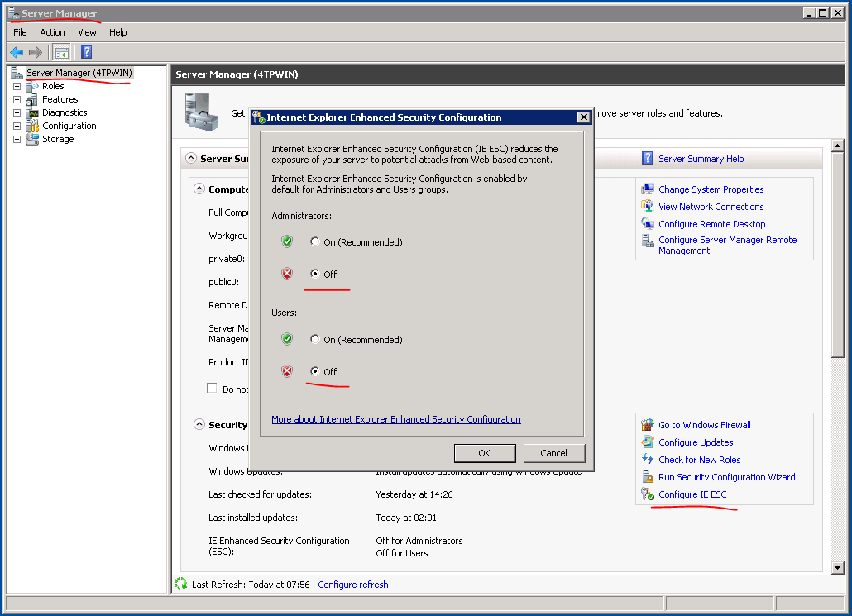Expand the Diagnostics tree node
The width and height of the screenshot is (852, 616).
(x=17, y=113)
